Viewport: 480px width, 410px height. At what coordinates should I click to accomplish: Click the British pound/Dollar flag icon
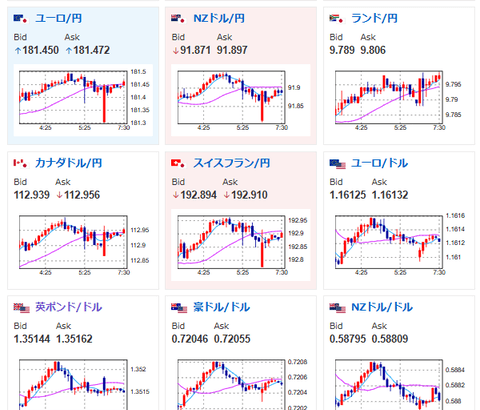tap(22, 308)
